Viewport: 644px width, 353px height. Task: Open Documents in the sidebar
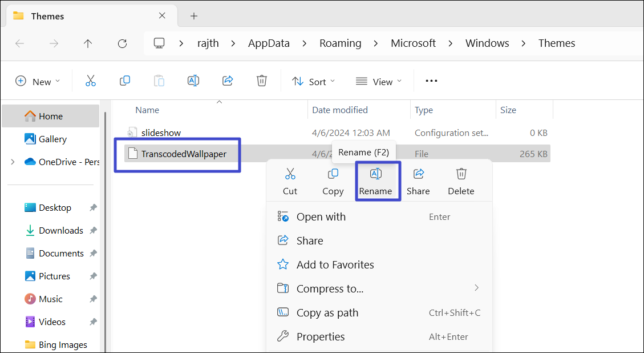tap(55, 254)
